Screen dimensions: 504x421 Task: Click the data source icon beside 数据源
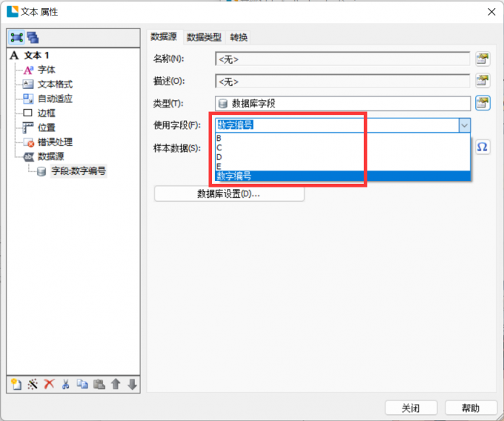click(x=29, y=156)
